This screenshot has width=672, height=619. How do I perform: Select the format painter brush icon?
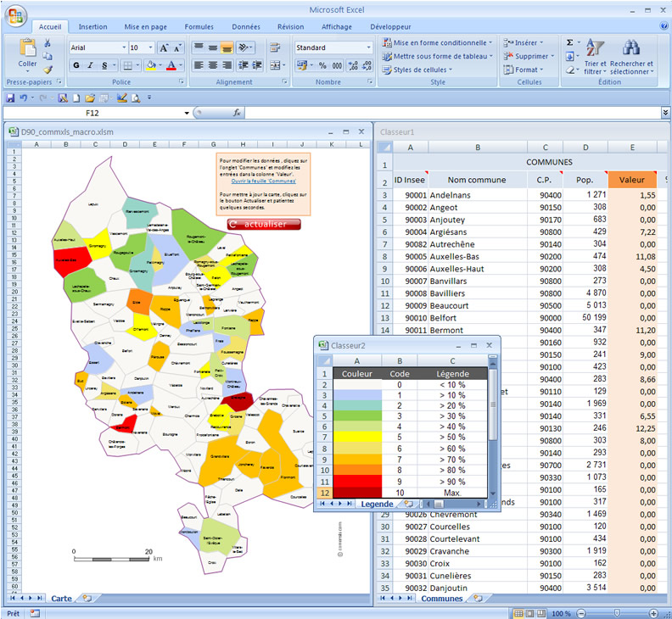tap(48, 70)
